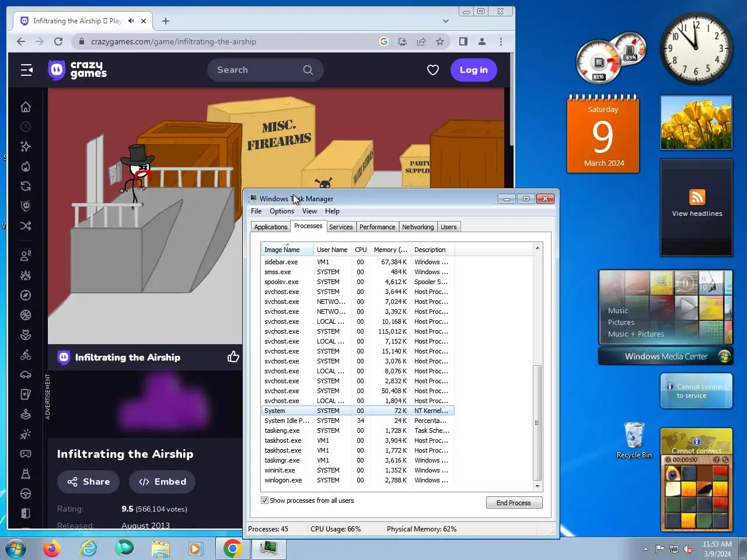
Task: Click the Share page icon in address bar
Action: coord(421,41)
